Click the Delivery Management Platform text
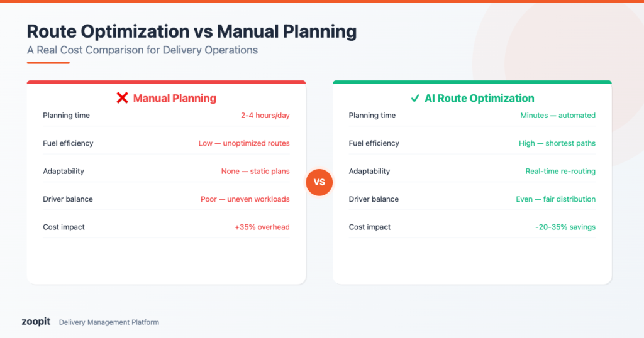This screenshot has width=644, height=338. coord(109,322)
